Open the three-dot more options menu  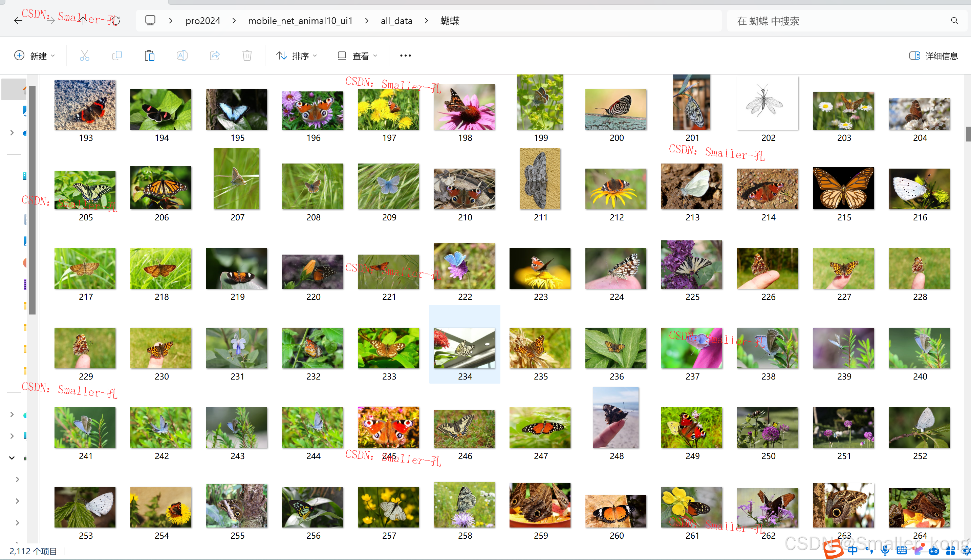coord(405,56)
